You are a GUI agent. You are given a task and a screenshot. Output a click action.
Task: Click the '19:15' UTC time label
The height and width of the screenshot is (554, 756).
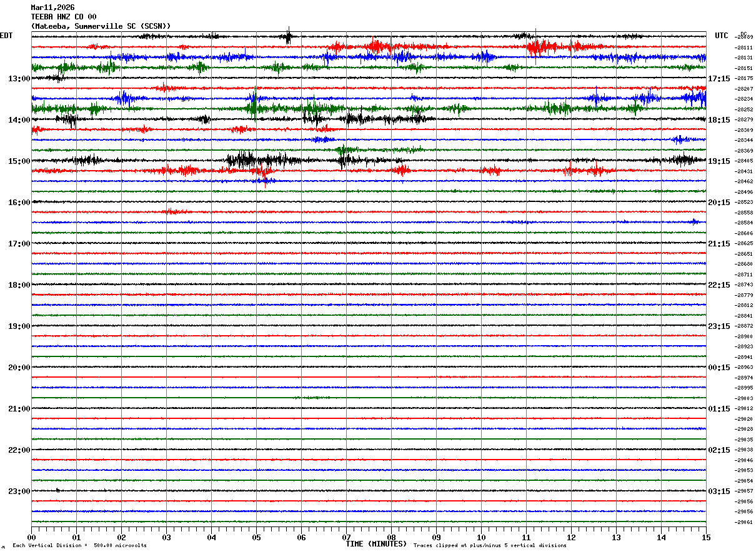tap(719, 161)
